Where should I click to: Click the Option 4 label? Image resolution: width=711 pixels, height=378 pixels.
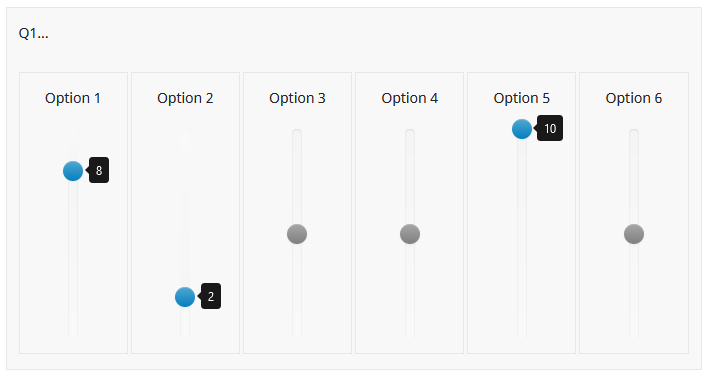click(409, 98)
